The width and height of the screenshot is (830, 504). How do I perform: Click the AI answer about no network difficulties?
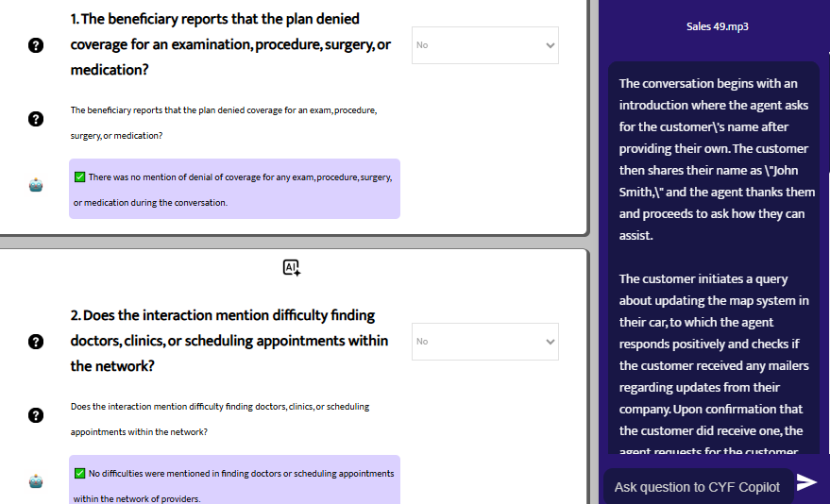point(234,485)
